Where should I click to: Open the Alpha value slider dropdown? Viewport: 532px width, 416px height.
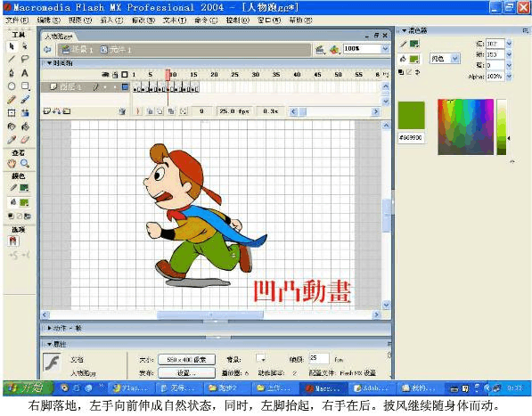click(x=509, y=77)
